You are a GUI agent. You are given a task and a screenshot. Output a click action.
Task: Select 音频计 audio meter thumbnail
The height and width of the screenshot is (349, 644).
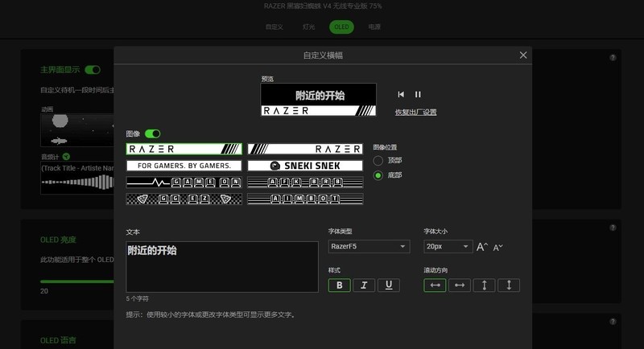pos(76,179)
